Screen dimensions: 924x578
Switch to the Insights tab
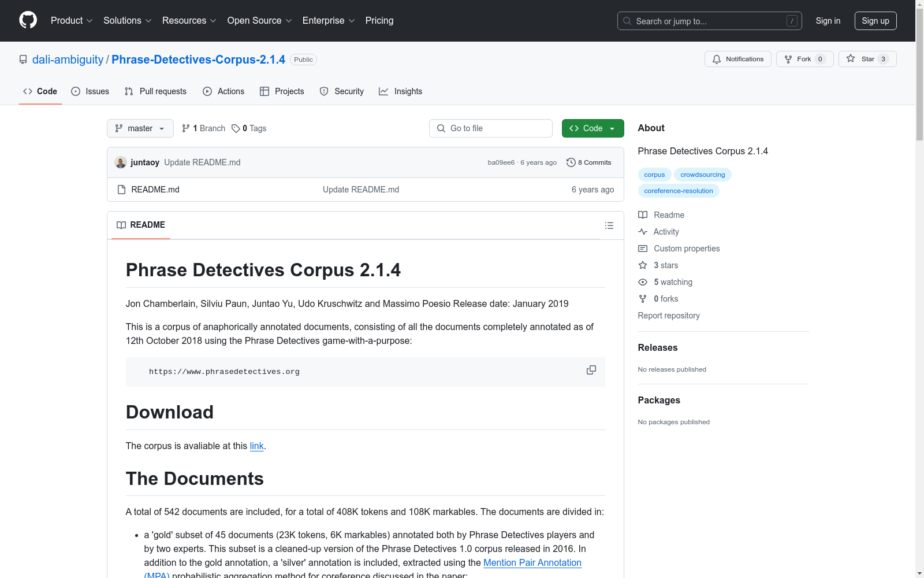[x=401, y=91]
